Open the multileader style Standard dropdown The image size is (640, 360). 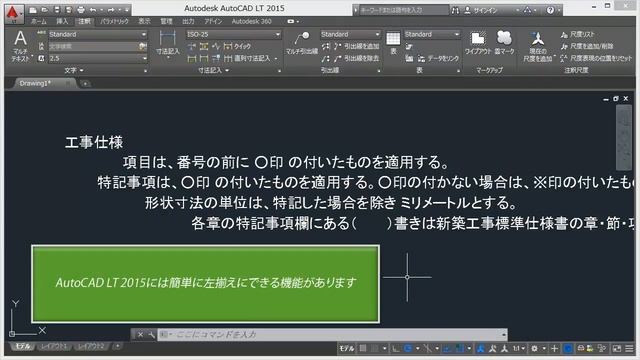click(x=350, y=34)
